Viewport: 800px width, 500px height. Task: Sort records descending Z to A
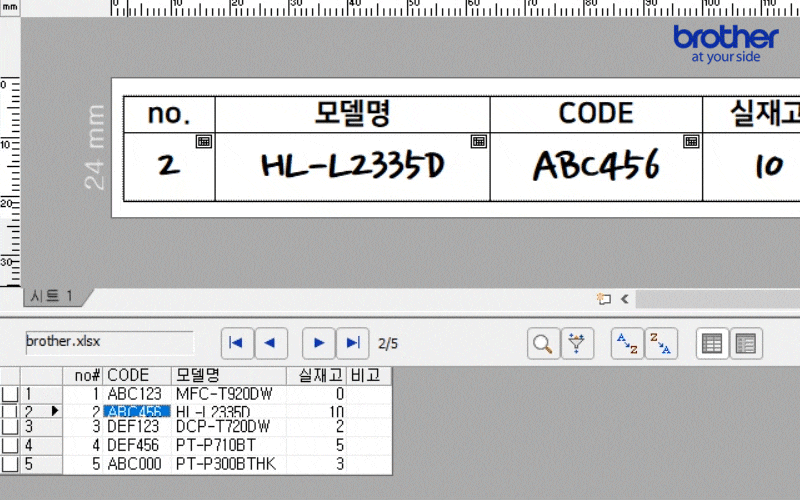[x=661, y=343]
